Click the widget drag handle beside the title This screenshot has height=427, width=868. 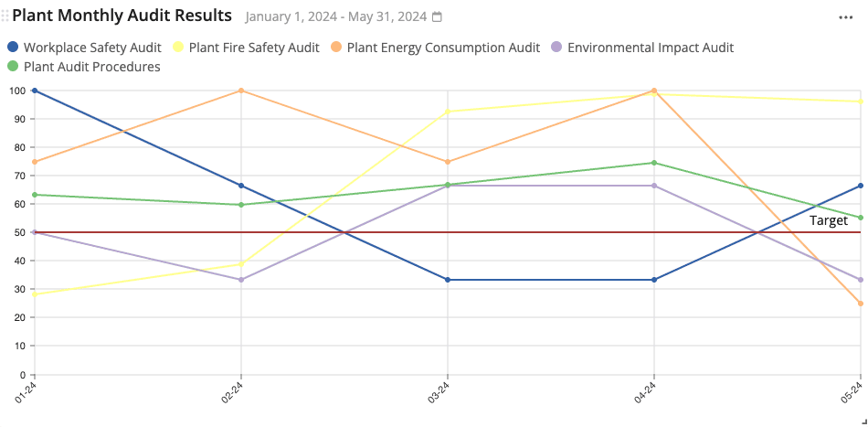coord(5,16)
